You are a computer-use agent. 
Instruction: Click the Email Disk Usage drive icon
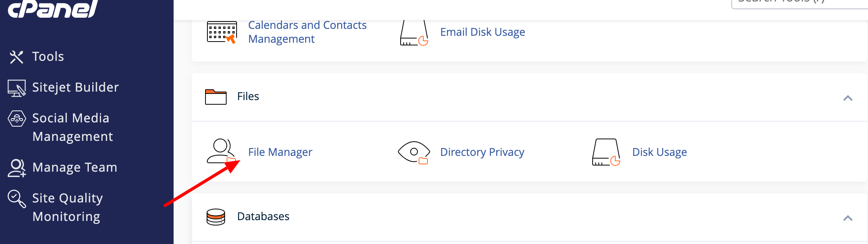pyautogui.click(x=414, y=32)
